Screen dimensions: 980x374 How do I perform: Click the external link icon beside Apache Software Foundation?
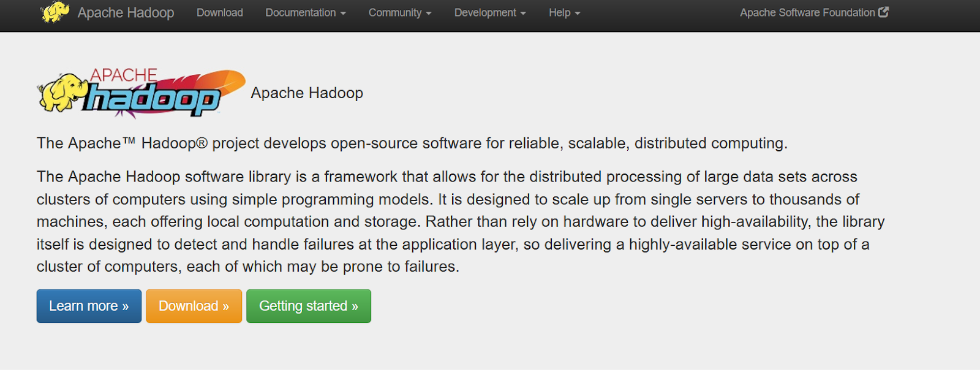tap(883, 12)
